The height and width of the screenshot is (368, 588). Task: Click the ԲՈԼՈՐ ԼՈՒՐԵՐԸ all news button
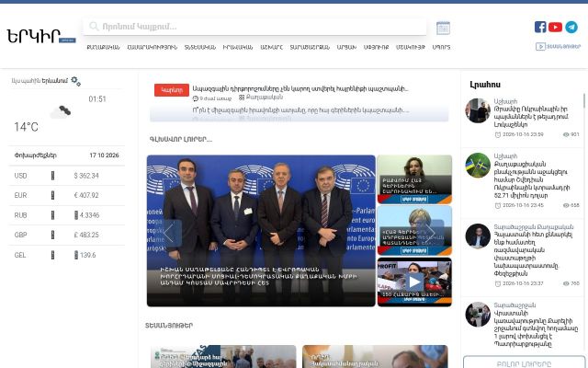[x=524, y=362]
